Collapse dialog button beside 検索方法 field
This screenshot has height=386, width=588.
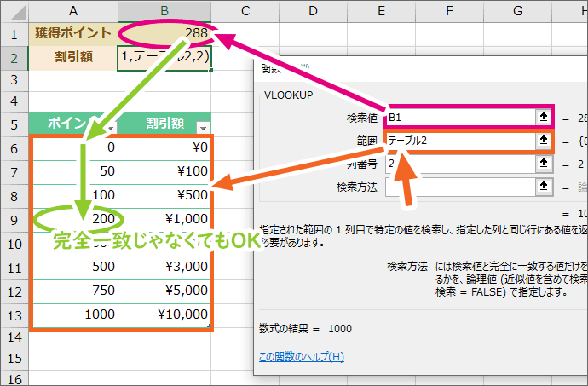[x=544, y=187]
